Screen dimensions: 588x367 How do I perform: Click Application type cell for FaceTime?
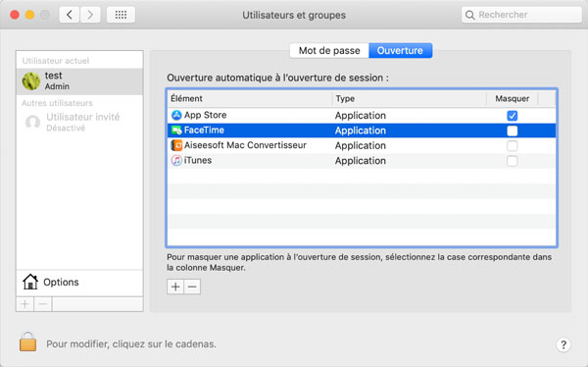click(x=361, y=131)
